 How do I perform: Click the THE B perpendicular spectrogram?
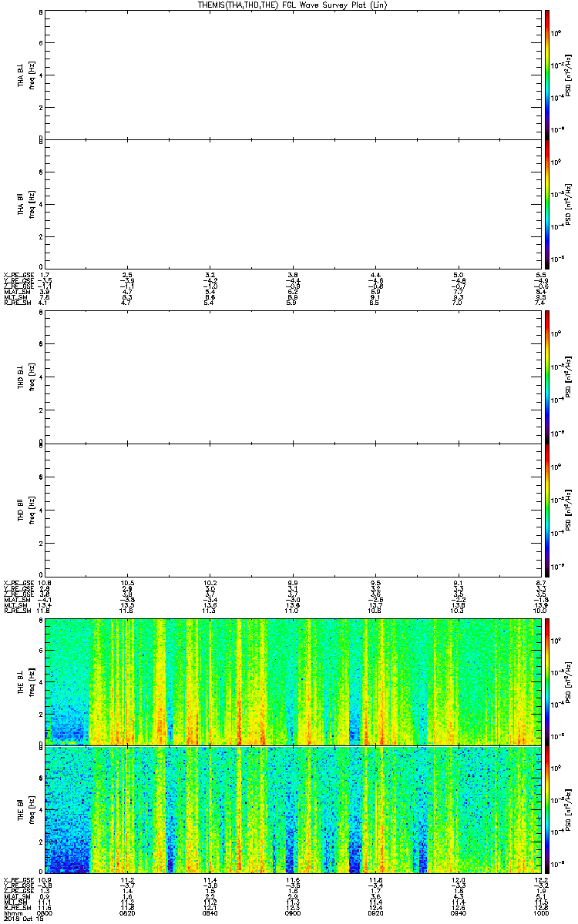coord(291,681)
